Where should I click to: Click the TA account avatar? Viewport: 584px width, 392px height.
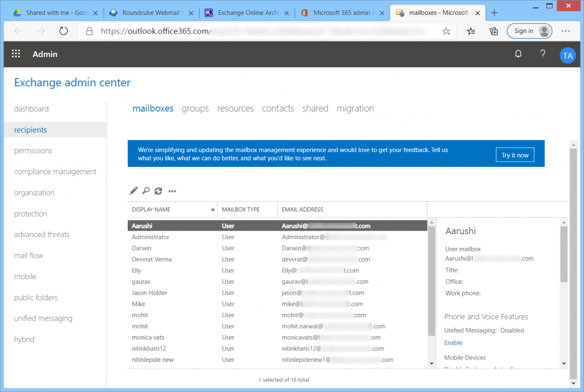point(568,54)
